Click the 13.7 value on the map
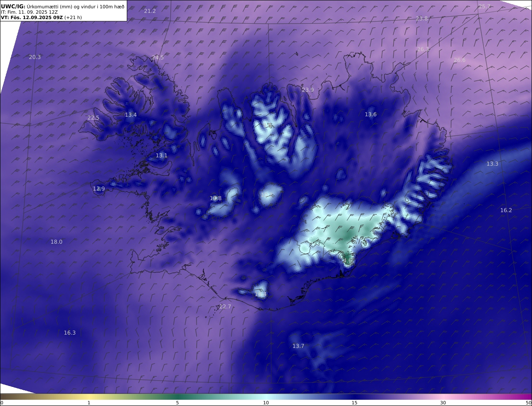 click(298, 346)
